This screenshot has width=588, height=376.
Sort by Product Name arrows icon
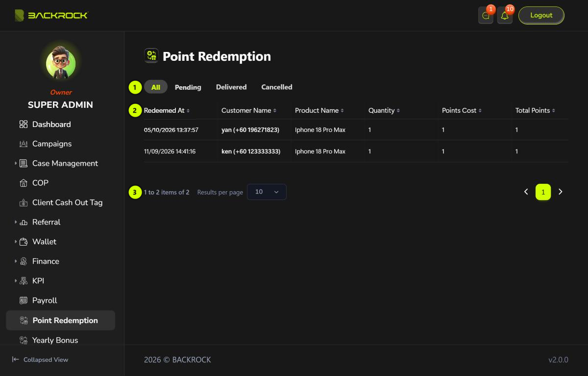343,111
